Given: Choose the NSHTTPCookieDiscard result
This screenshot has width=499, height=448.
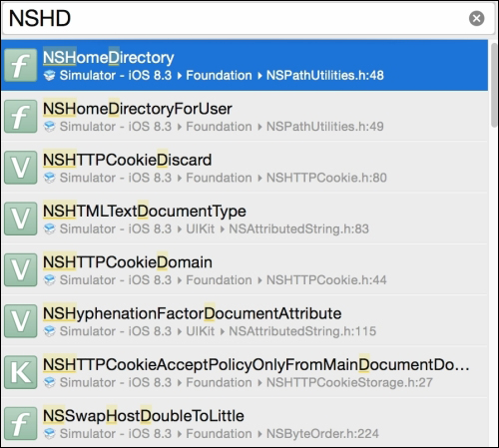Looking at the screenshot, I should pos(245,168).
